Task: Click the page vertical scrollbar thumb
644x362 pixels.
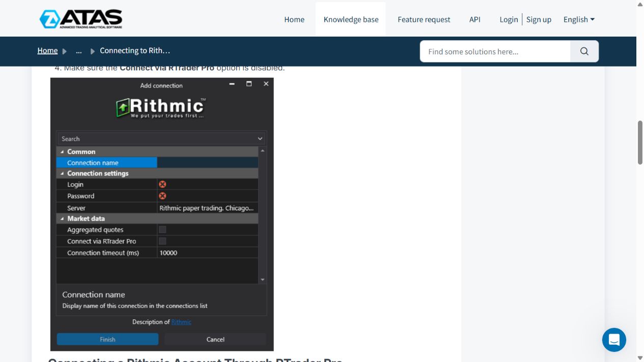Action: [x=640, y=142]
